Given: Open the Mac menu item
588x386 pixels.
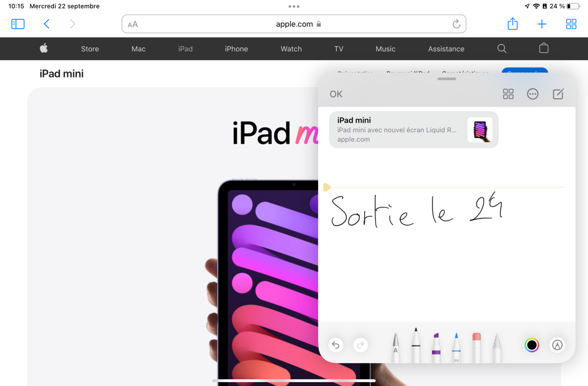Looking at the screenshot, I should point(139,49).
